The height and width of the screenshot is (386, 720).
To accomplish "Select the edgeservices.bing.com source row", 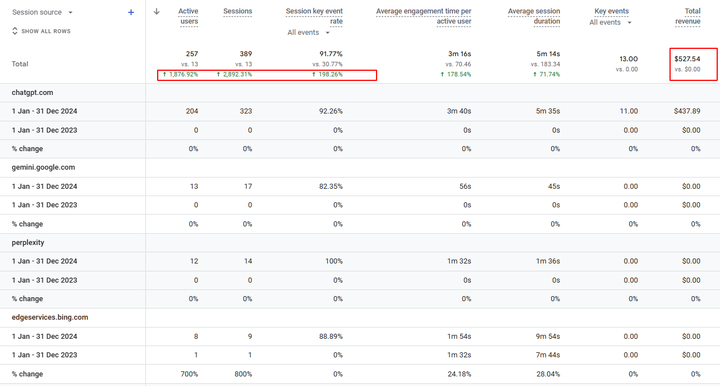I will click(50, 317).
